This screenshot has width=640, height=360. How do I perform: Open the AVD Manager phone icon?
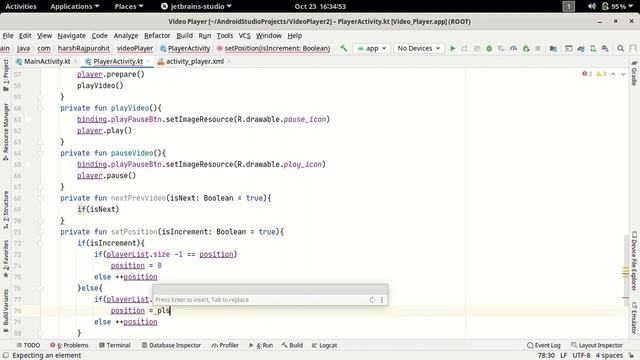coord(593,48)
